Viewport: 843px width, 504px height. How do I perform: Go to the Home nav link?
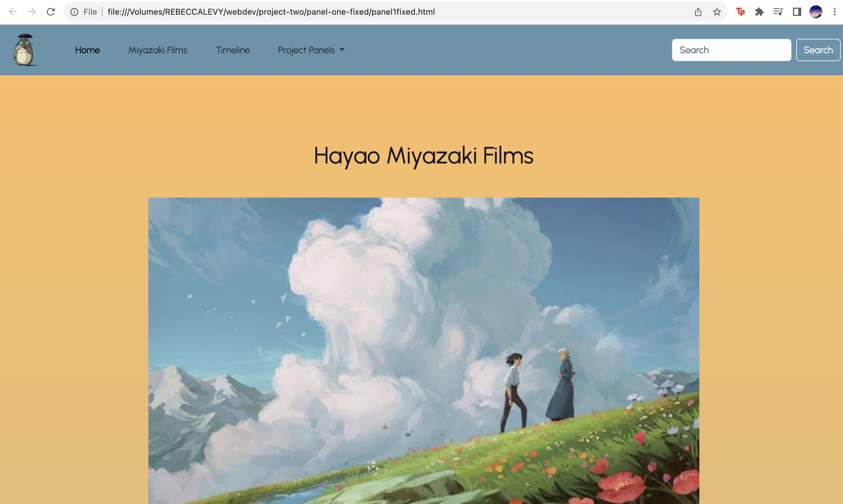pyautogui.click(x=87, y=50)
